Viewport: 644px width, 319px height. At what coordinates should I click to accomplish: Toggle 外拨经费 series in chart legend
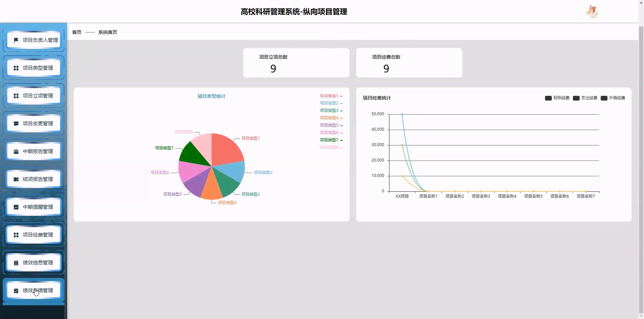click(613, 98)
